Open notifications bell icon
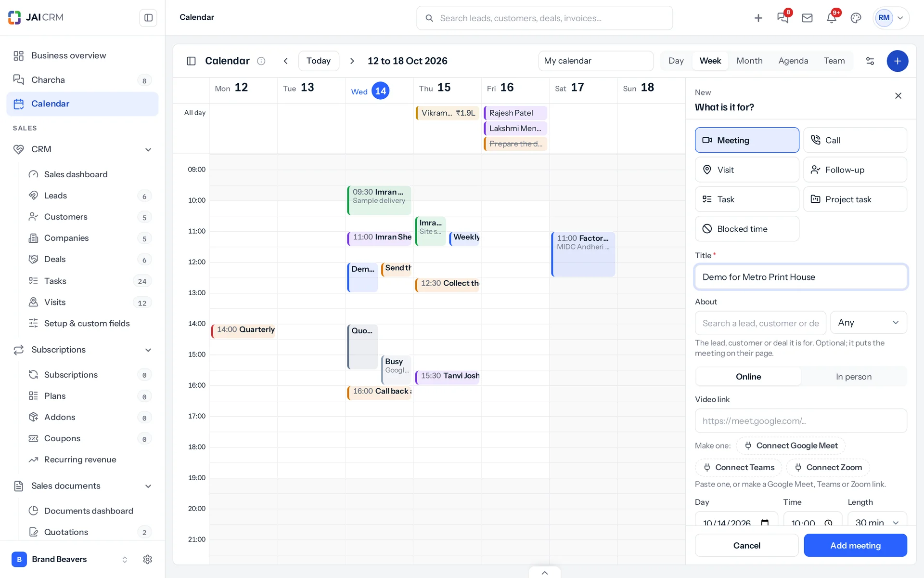Viewport: 924px width, 578px height. point(832,18)
